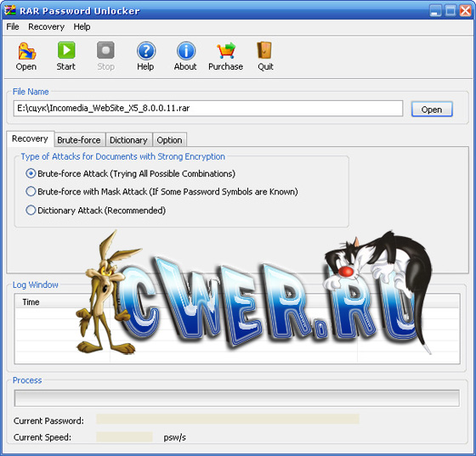Screen dimensions: 476x456
Task: Click the File Name path input field
Action: coord(208,108)
